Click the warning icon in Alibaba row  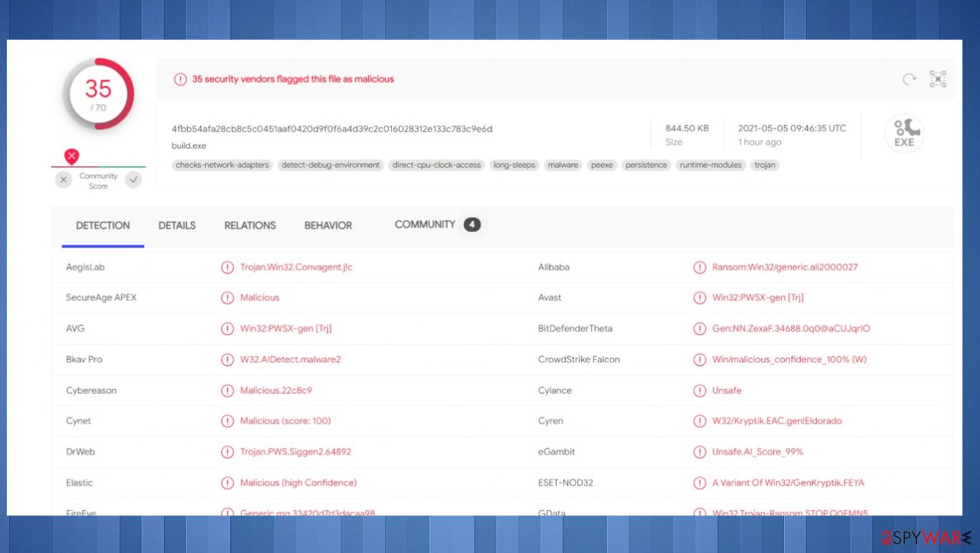[700, 267]
